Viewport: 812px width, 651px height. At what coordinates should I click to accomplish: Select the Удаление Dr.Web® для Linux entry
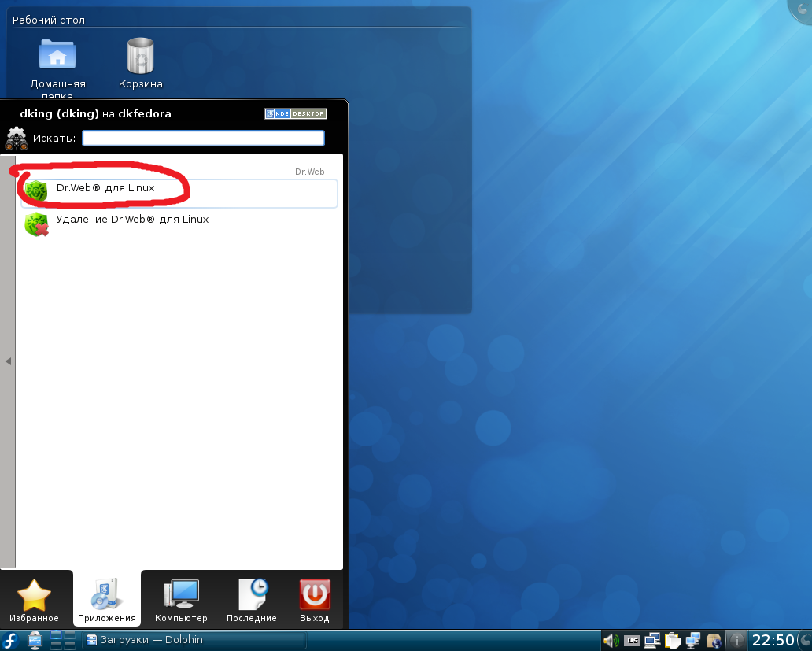click(x=179, y=224)
